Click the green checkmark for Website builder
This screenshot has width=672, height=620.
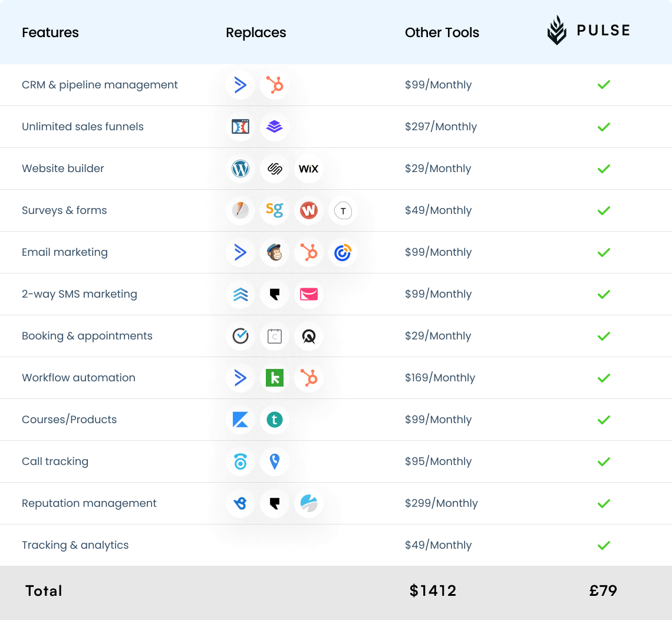point(604,169)
